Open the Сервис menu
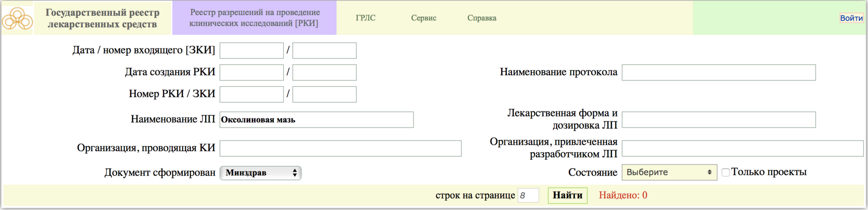 click(424, 18)
